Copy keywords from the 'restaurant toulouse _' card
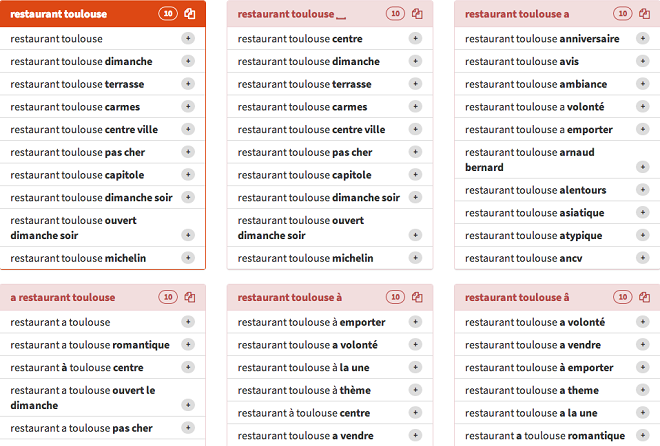 [x=417, y=14]
